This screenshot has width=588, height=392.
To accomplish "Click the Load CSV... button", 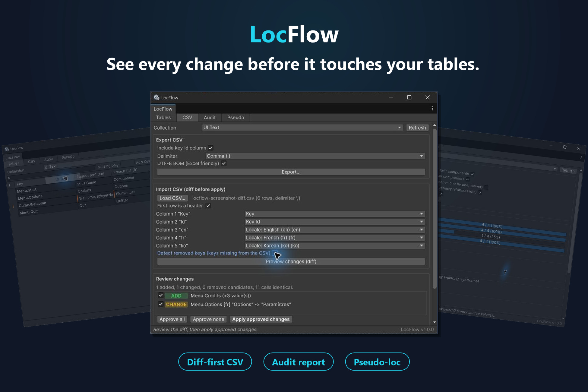I will point(172,198).
